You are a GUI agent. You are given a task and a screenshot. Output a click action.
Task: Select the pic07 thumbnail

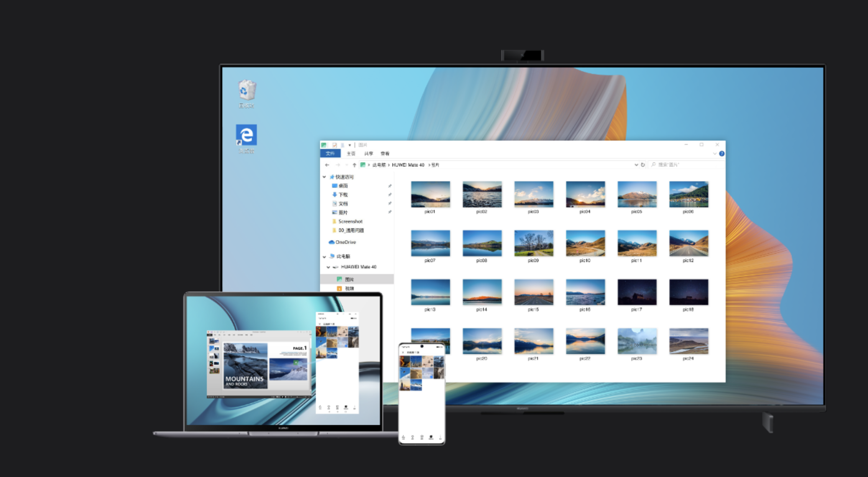click(430, 243)
